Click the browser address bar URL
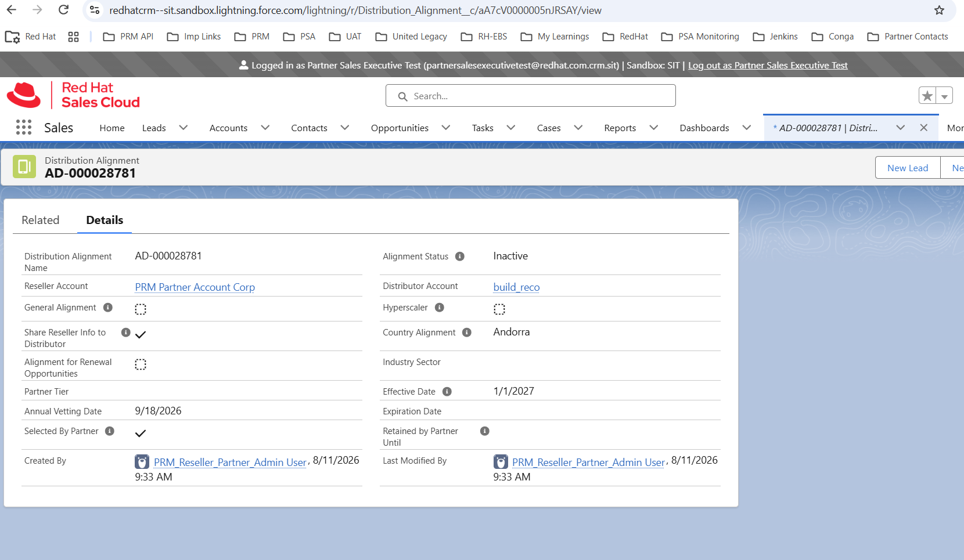Screen dimensions: 964x560 click(x=355, y=10)
